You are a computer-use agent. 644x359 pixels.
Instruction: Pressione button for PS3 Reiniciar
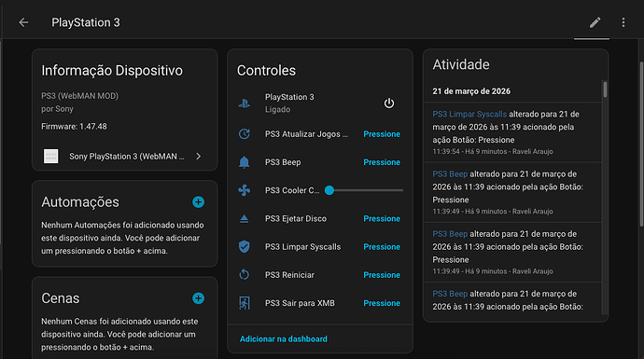[382, 275]
